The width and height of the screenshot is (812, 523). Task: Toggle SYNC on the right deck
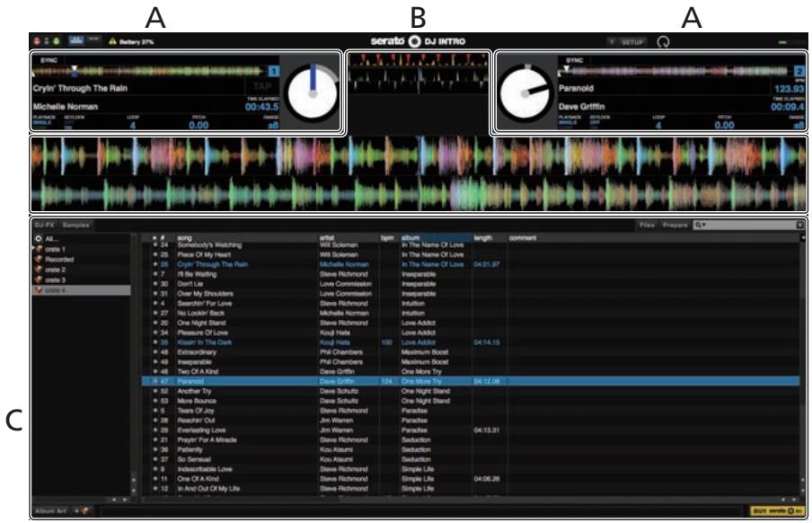coord(574,60)
